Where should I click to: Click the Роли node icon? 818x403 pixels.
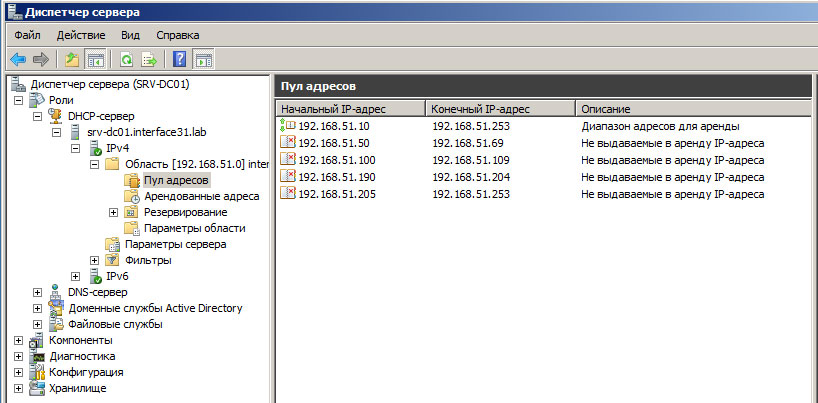coord(38,100)
